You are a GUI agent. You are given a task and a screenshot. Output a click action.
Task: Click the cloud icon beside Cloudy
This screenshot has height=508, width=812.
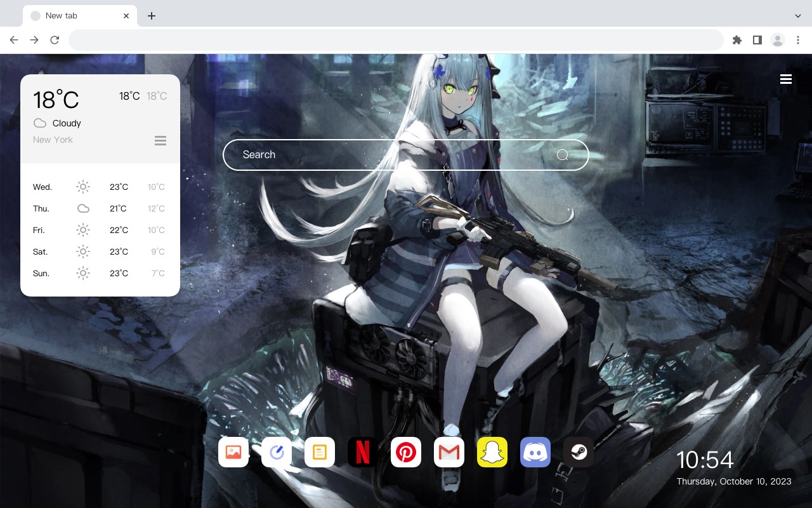click(x=40, y=123)
